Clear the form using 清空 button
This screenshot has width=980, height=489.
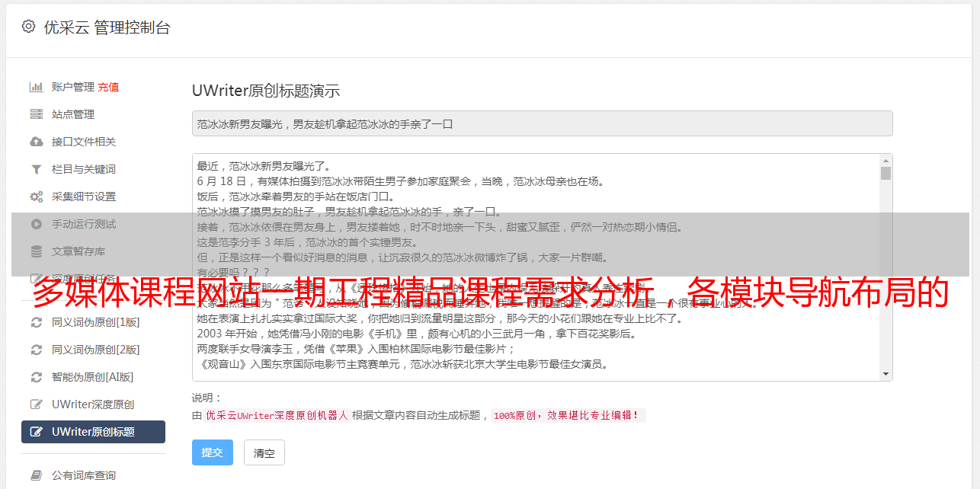click(x=264, y=452)
